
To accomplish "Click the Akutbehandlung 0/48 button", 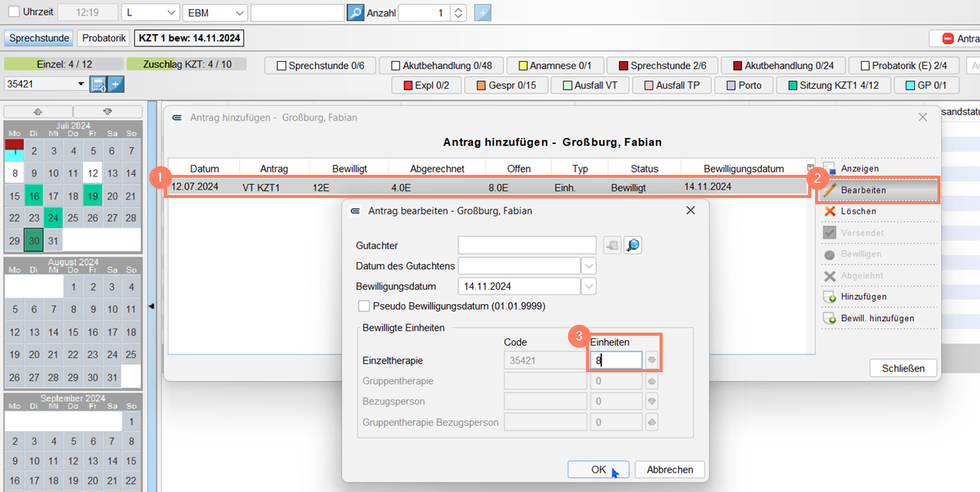I will (441, 66).
